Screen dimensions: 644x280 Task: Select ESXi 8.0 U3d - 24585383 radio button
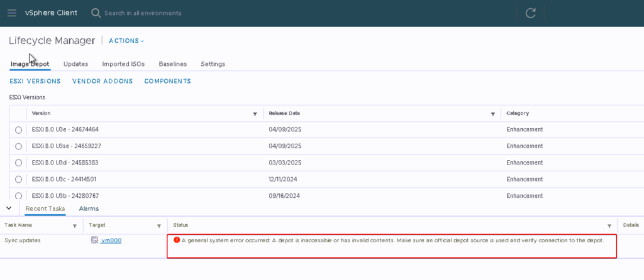(x=18, y=163)
